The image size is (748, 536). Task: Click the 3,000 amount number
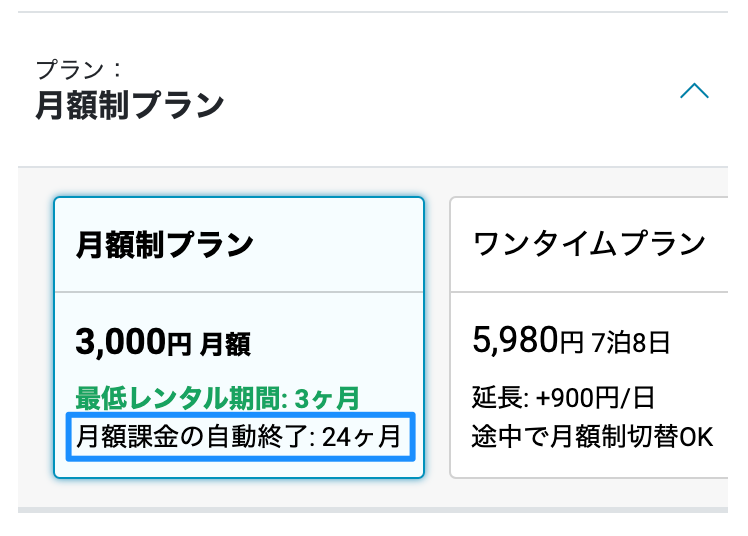coord(120,342)
